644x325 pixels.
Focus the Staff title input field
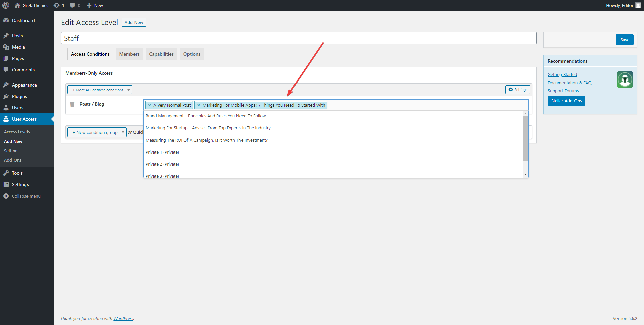point(299,38)
